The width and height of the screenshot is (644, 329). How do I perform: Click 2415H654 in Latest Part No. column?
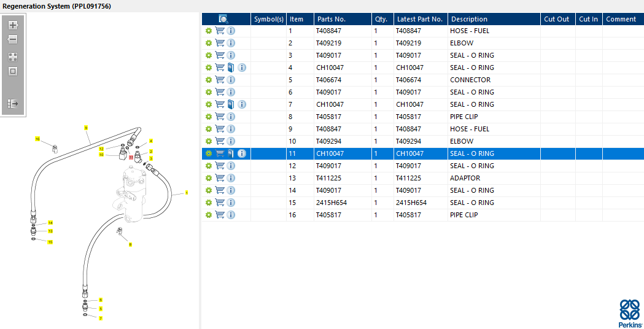tap(411, 203)
